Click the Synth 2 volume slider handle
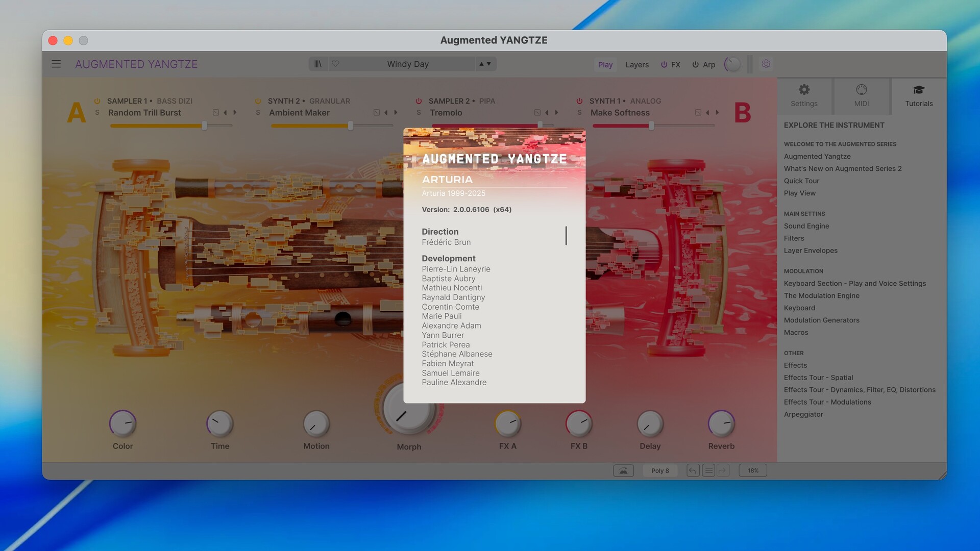Image resolution: width=980 pixels, height=551 pixels. tap(351, 126)
